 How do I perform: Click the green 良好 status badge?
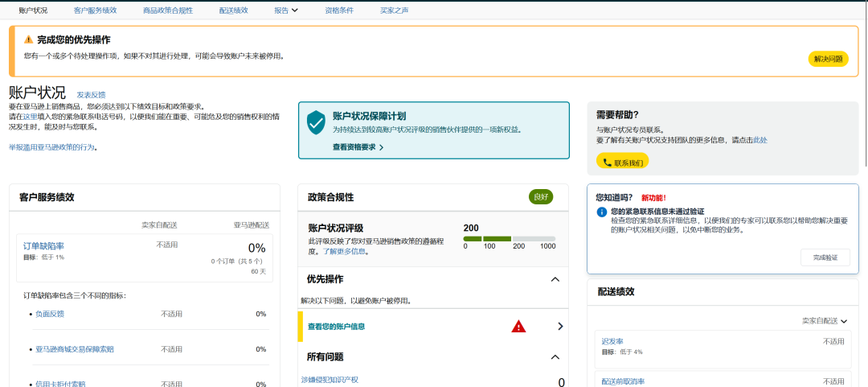tap(541, 197)
